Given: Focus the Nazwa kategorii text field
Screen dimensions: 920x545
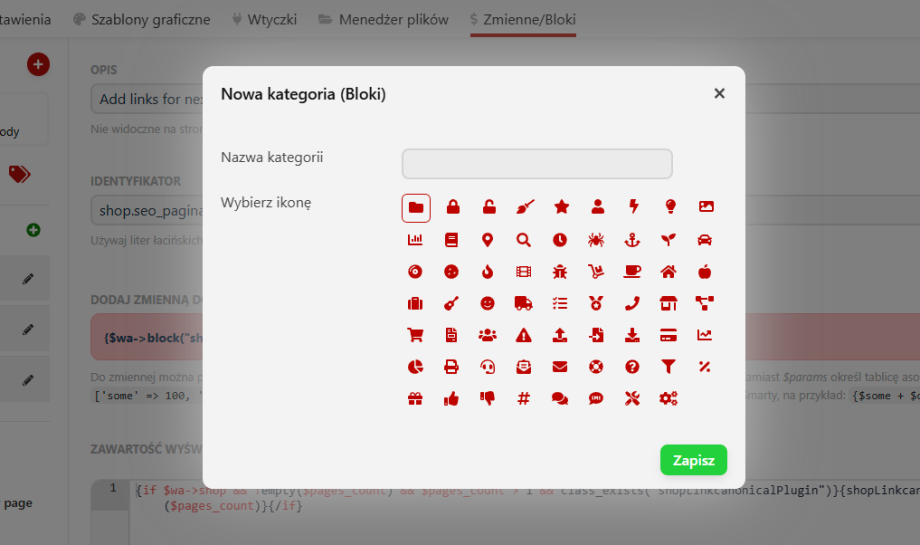Looking at the screenshot, I should (x=537, y=164).
